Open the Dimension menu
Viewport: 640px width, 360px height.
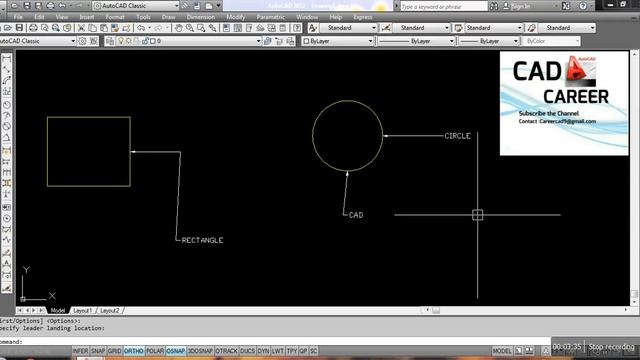click(x=200, y=17)
